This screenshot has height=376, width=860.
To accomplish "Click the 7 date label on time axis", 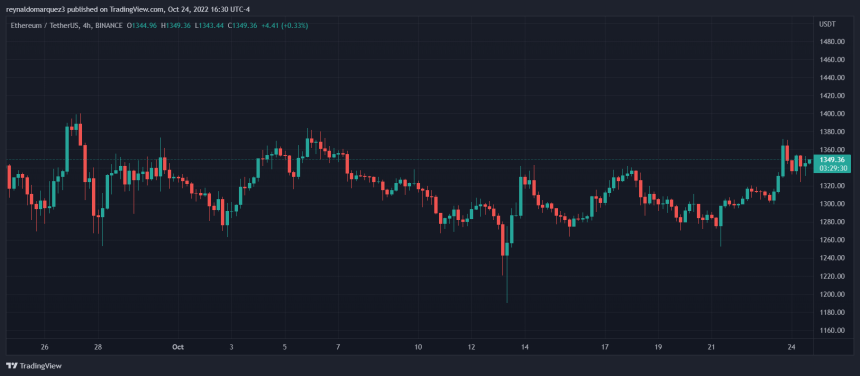I will pyautogui.click(x=338, y=347).
